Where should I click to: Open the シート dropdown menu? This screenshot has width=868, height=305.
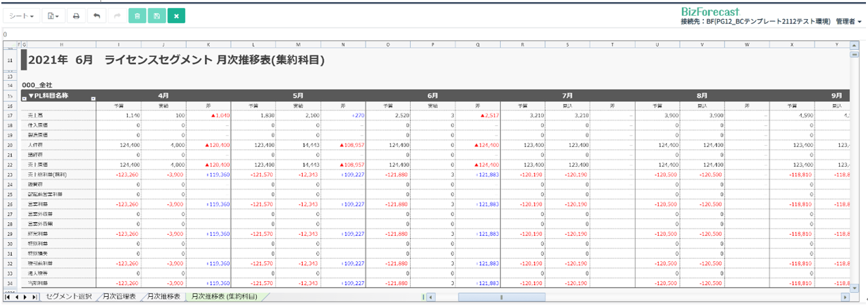(21, 16)
